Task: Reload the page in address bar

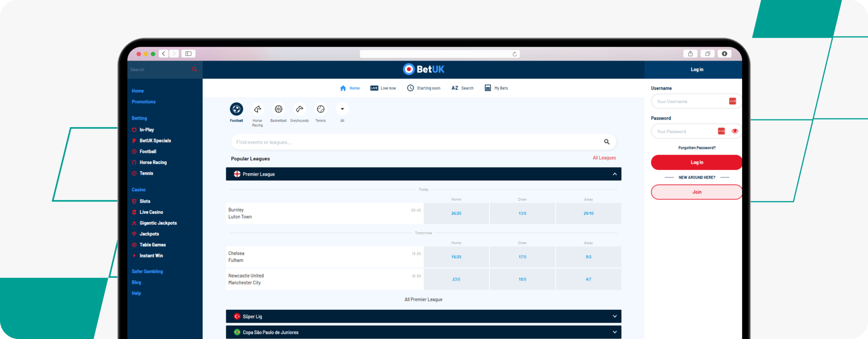Action: pyautogui.click(x=515, y=54)
